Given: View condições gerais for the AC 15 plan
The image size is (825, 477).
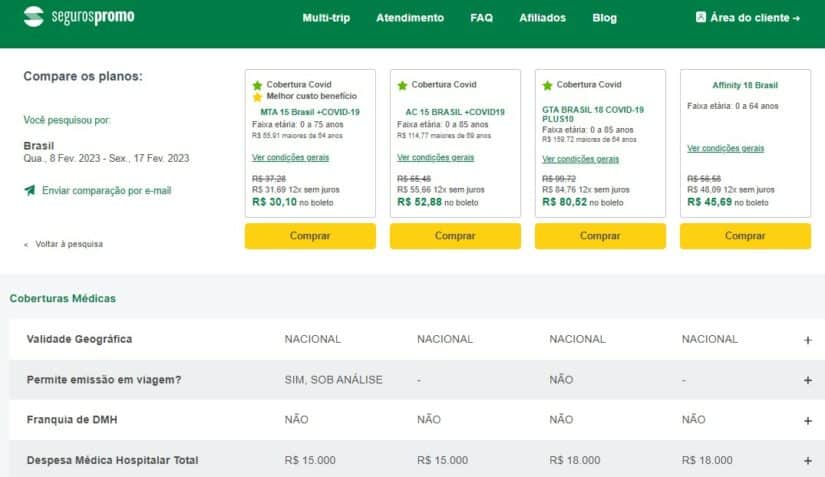Looking at the screenshot, I should (x=436, y=157).
